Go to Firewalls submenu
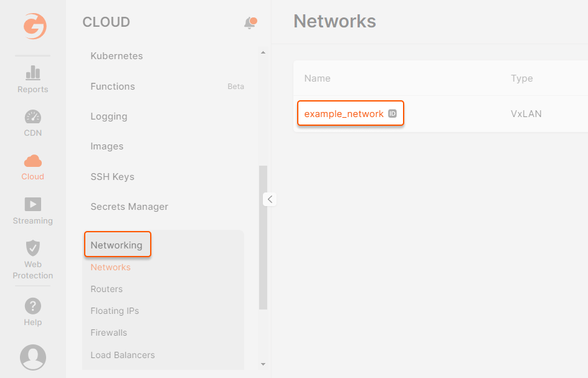 coord(109,333)
